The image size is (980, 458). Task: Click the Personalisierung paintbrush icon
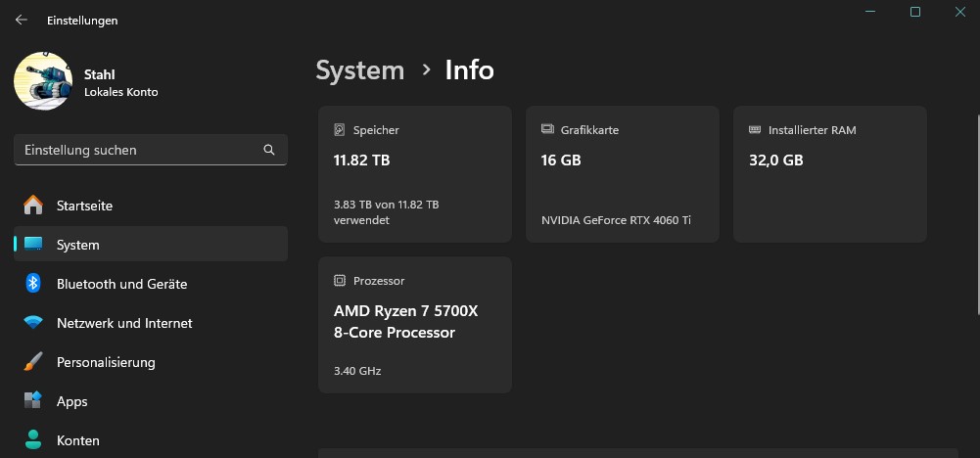[33, 362]
